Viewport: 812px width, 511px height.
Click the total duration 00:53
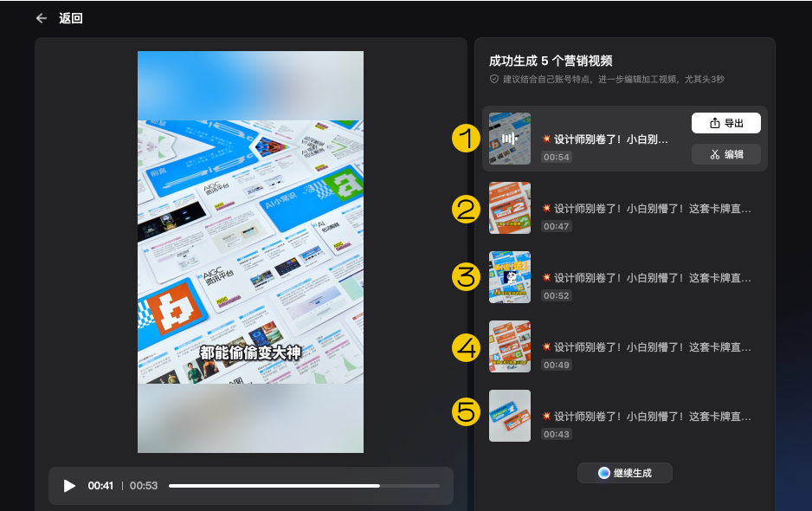144,486
